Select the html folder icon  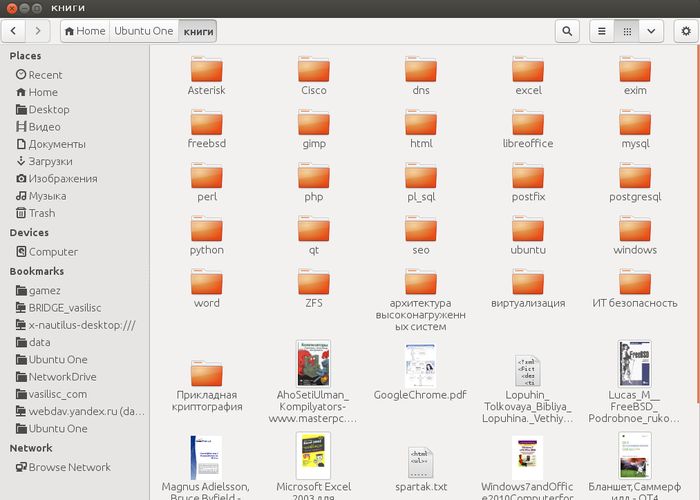click(421, 123)
